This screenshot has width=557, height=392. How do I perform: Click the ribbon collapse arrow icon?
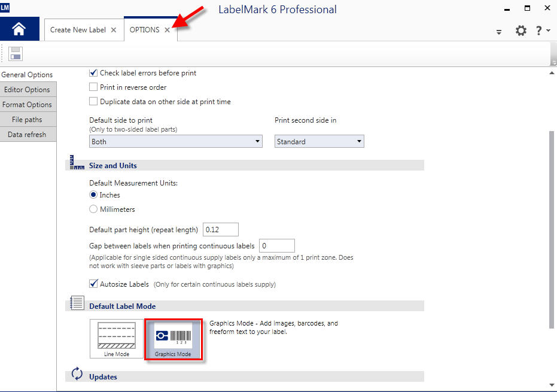(499, 32)
